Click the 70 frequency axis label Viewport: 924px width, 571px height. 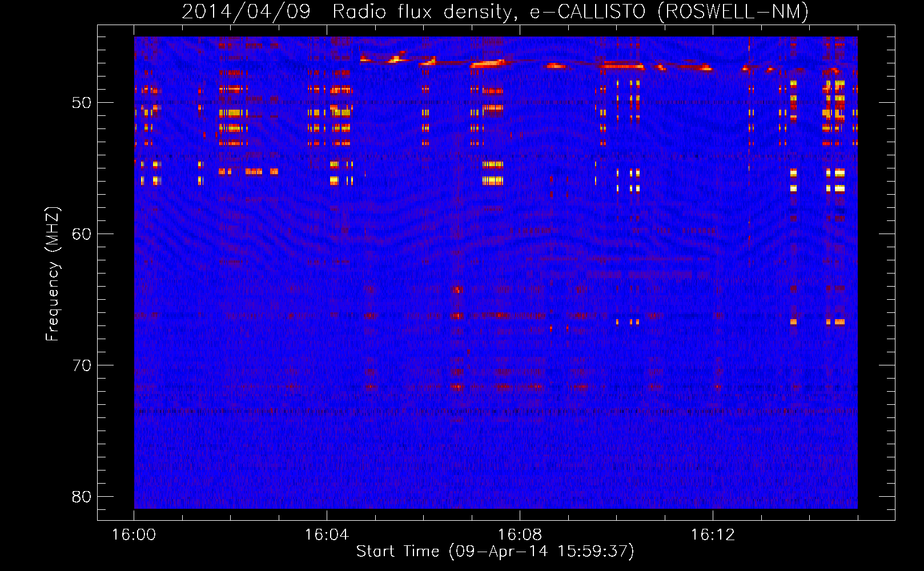[82, 365]
